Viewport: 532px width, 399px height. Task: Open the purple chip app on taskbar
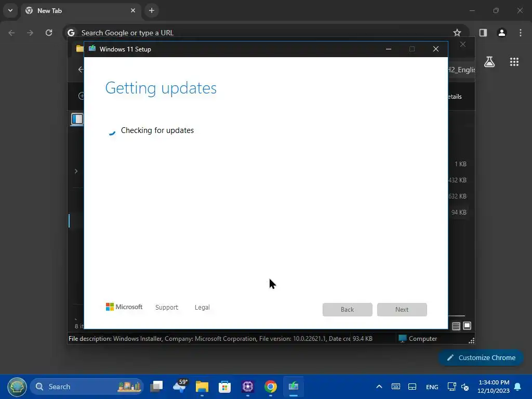pos(248,387)
